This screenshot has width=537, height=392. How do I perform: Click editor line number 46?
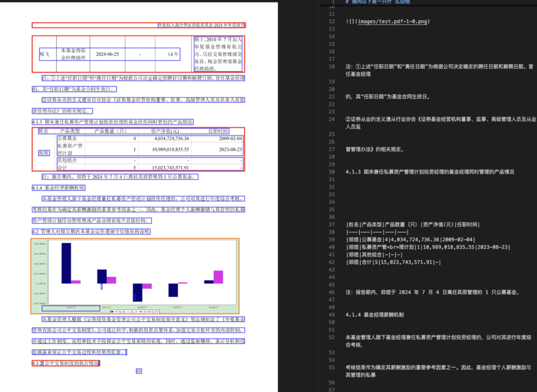[332, 292]
